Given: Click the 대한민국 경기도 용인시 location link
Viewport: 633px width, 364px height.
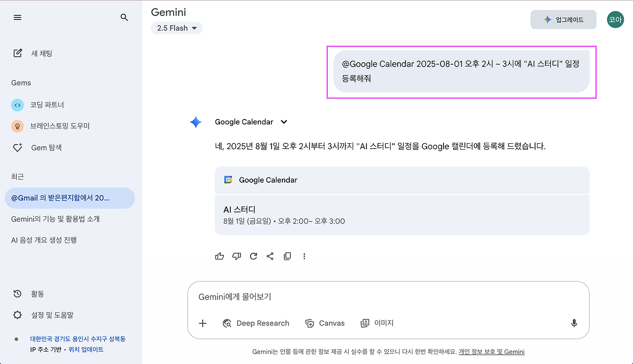Looking at the screenshot, I should click(x=78, y=339).
